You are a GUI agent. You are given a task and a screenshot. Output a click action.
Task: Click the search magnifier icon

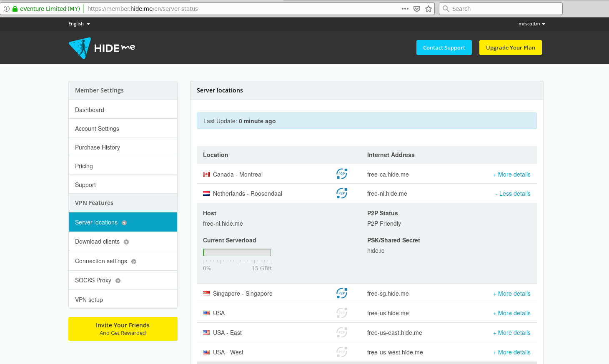pos(446,9)
